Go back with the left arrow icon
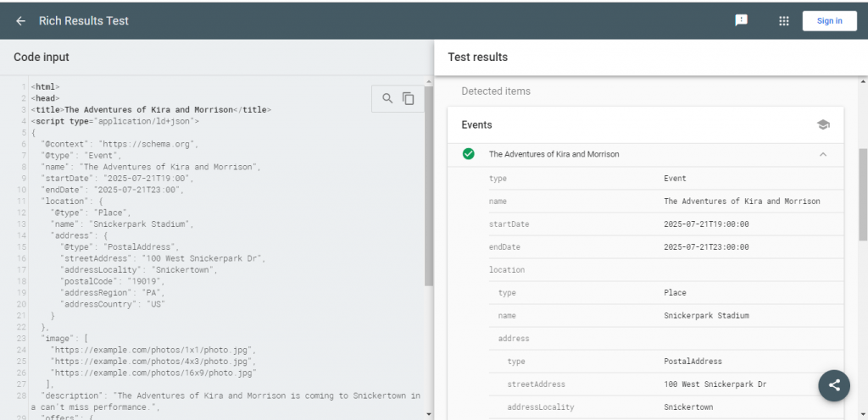This screenshot has width=868, height=420. [x=20, y=21]
